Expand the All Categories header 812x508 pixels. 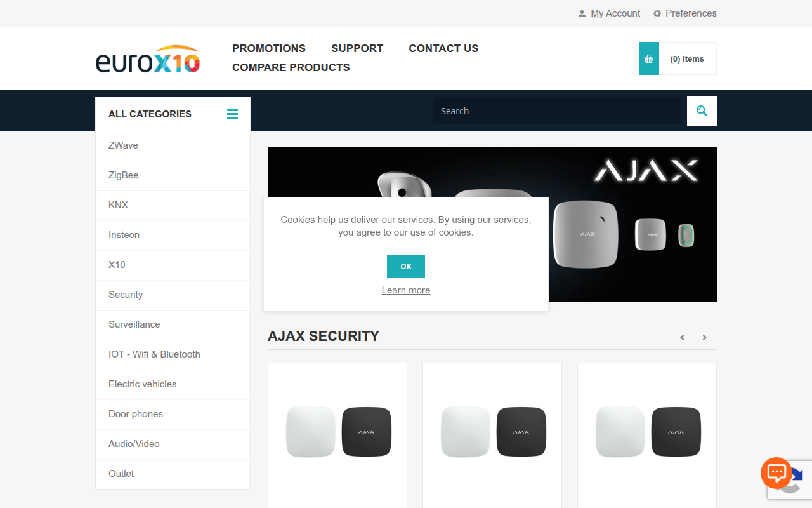point(173,114)
